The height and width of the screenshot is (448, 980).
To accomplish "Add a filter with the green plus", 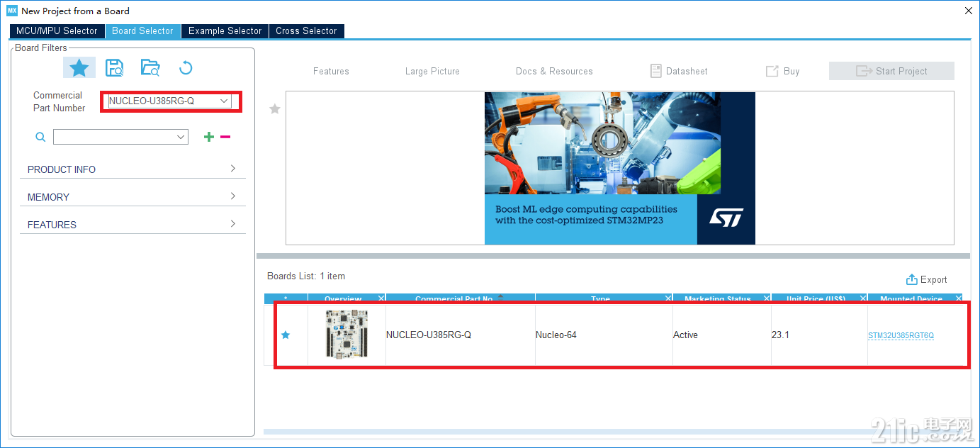I will tap(208, 137).
